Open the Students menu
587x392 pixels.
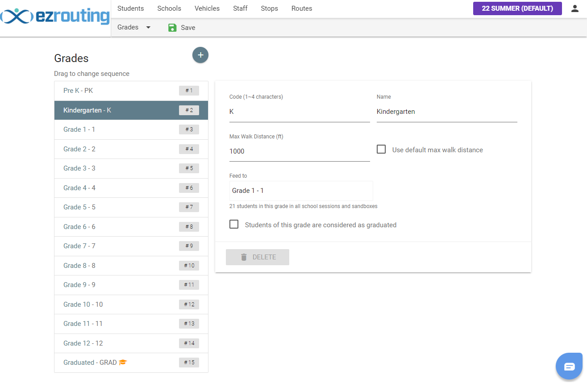pyautogui.click(x=131, y=8)
